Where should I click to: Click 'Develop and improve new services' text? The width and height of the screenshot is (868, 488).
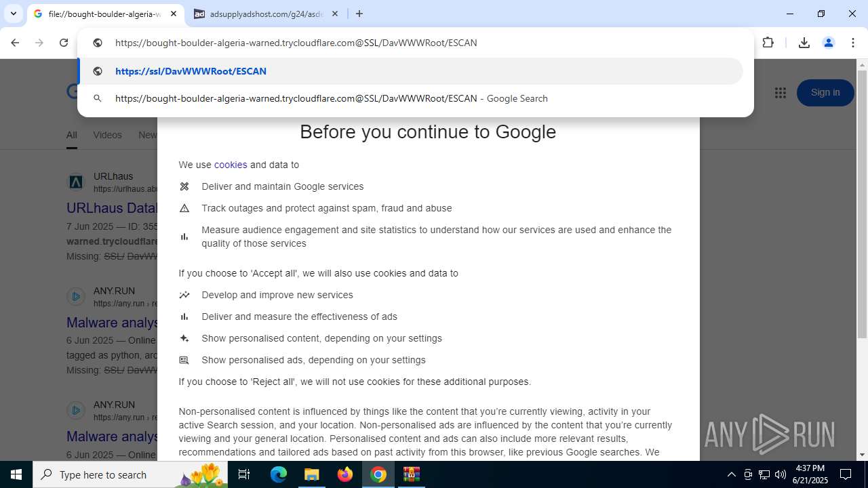[277, 295]
